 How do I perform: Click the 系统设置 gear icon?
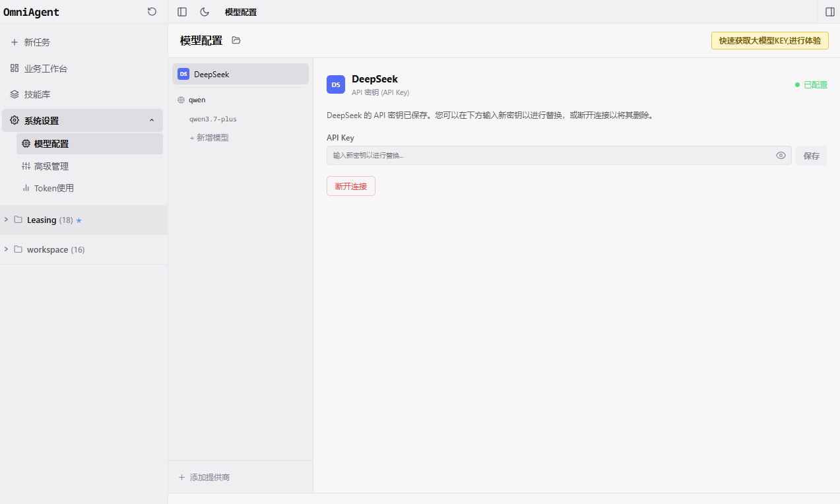[15, 121]
